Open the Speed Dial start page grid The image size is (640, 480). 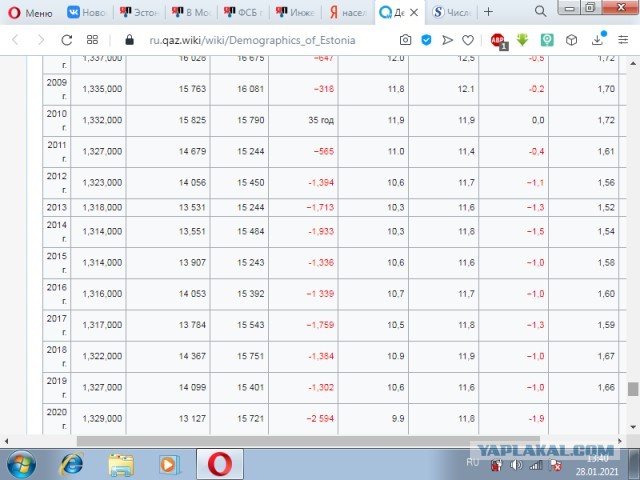point(92,40)
